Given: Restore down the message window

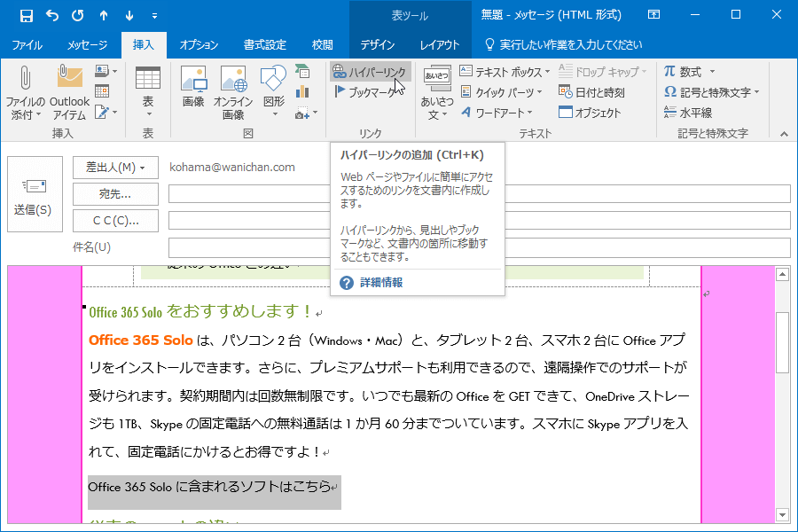Looking at the screenshot, I should [735, 15].
